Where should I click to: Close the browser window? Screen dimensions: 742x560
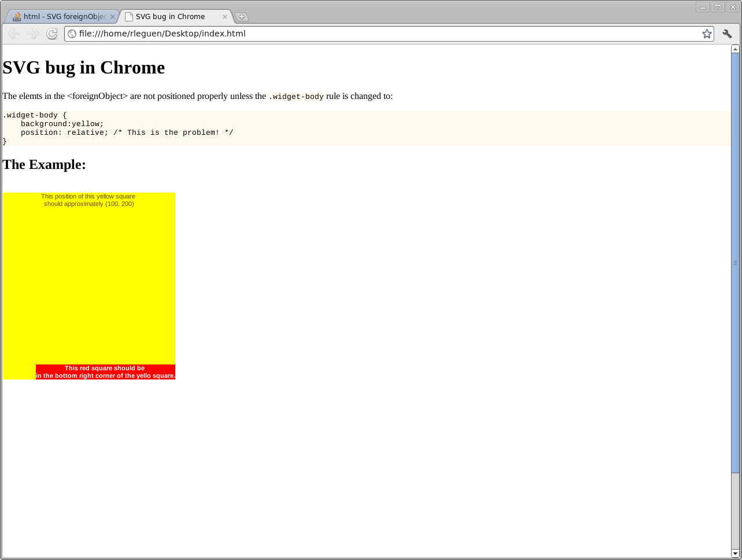click(732, 7)
